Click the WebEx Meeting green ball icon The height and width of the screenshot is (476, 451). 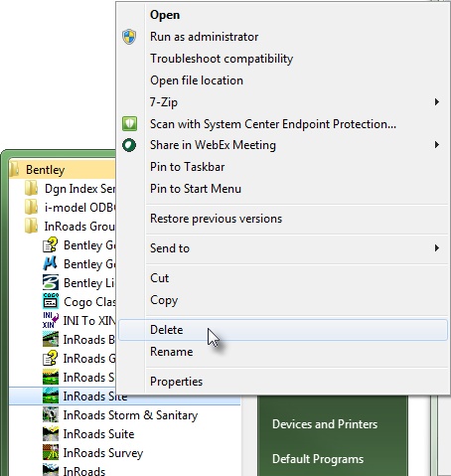(x=129, y=145)
